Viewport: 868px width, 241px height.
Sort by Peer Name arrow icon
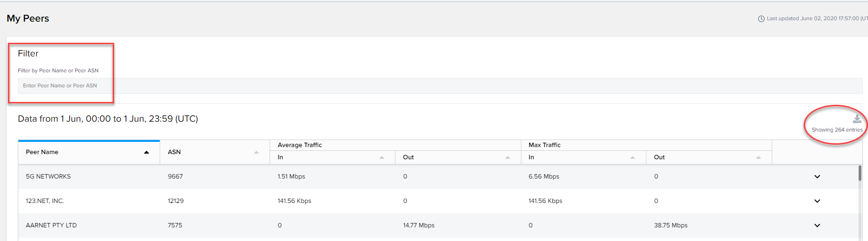click(x=147, y=152)
